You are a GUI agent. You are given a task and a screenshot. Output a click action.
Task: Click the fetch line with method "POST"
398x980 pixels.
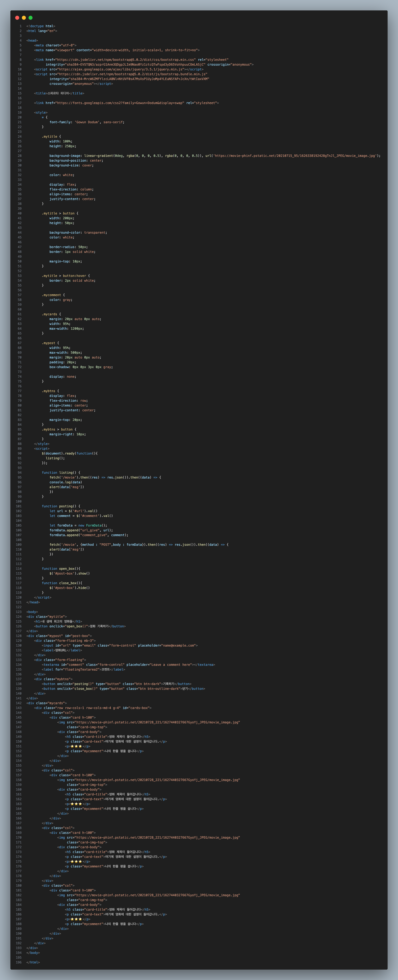click(139, 545)
